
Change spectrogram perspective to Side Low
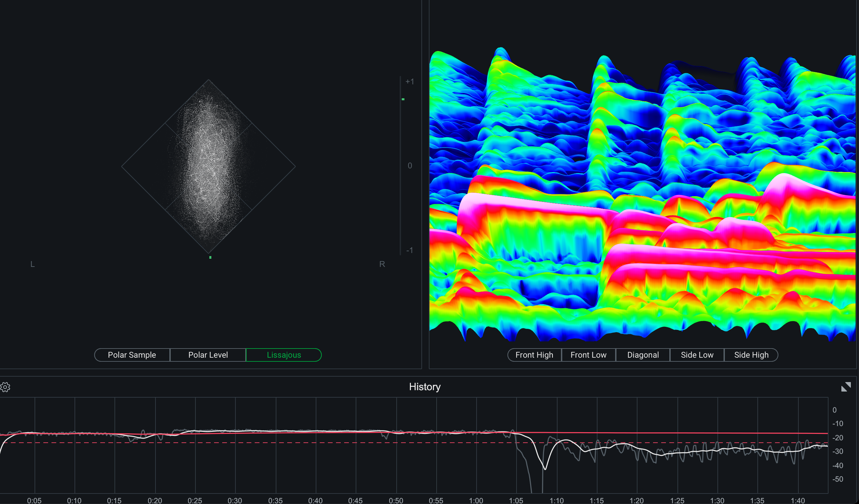pyautogui.click(x=697, y=355)
